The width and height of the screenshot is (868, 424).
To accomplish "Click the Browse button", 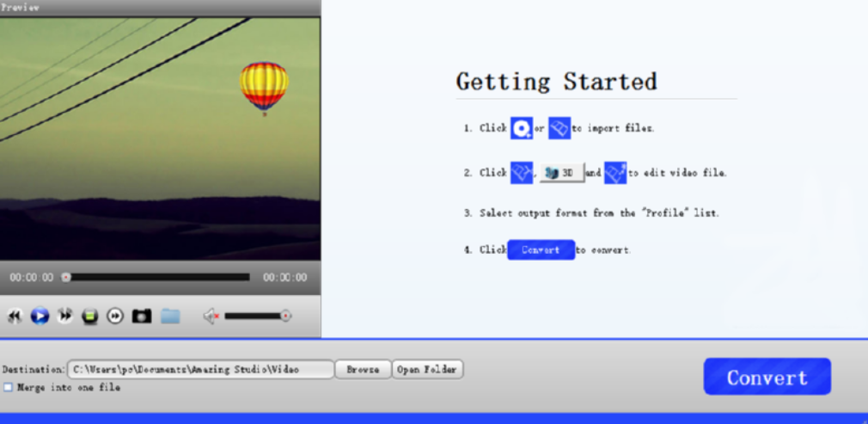I will (x=364, y=369).
